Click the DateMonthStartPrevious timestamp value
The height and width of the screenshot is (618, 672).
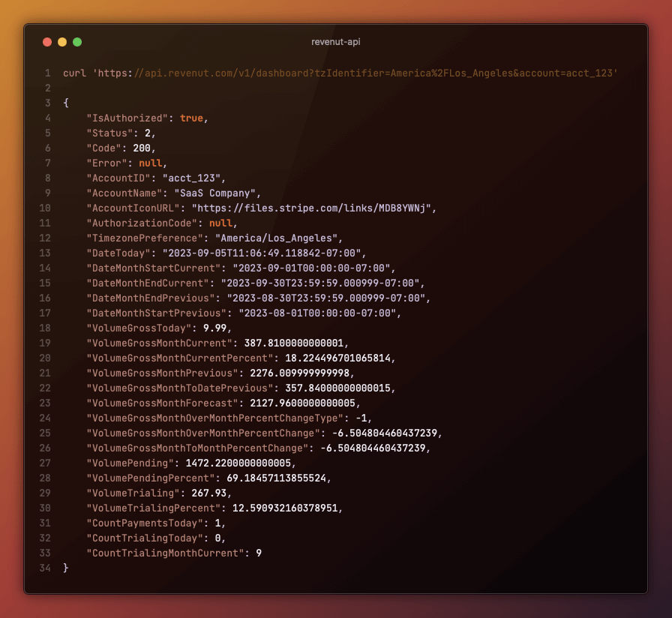[317, 313]
